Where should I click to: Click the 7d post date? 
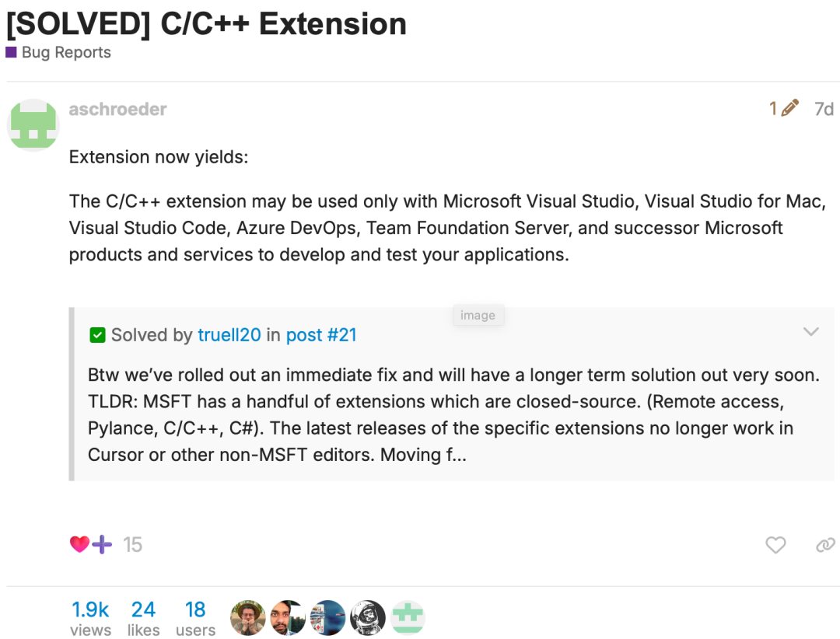click(x=824, y=110)
